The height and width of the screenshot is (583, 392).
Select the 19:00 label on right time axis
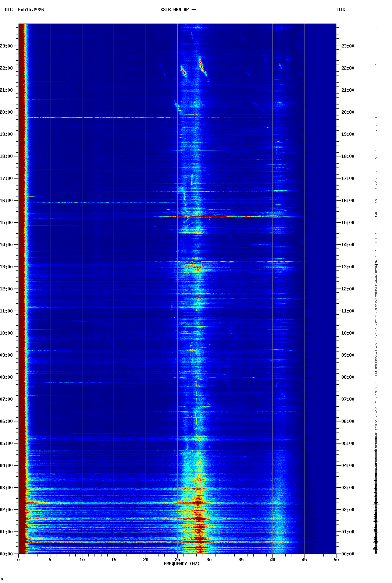tap(348, 134)
